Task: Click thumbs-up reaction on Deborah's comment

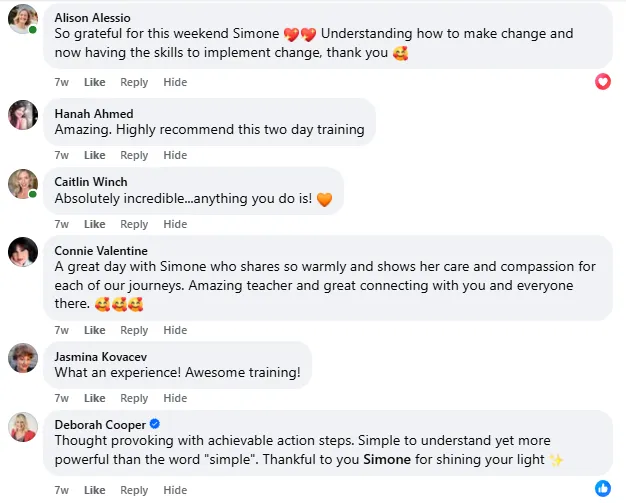Action: point(603,488)
